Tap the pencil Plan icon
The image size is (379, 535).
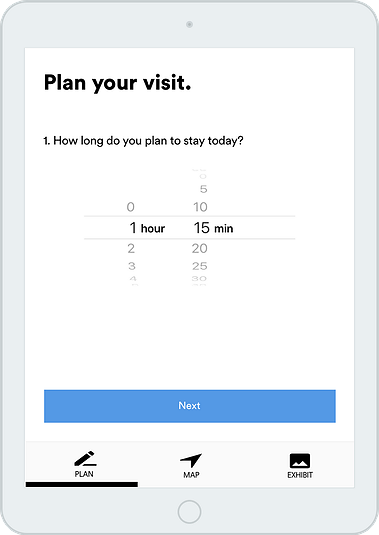tap(85, 459)
